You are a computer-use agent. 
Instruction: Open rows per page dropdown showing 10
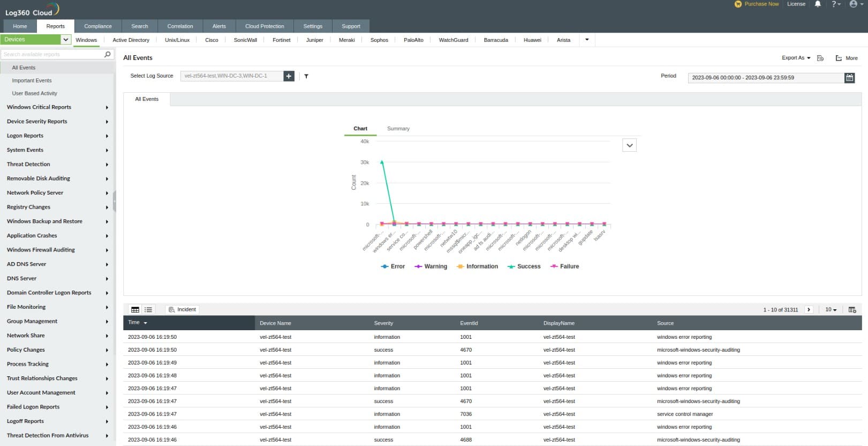(x=831, y=310)
